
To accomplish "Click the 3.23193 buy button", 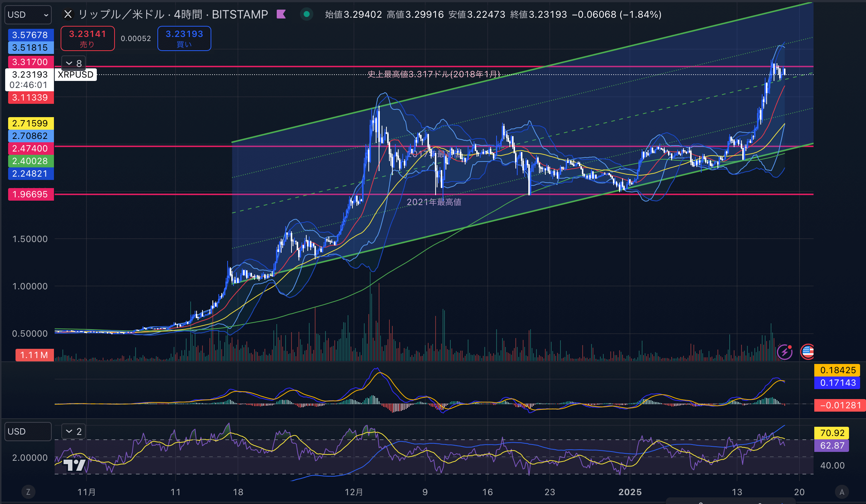I will point(184,38).
